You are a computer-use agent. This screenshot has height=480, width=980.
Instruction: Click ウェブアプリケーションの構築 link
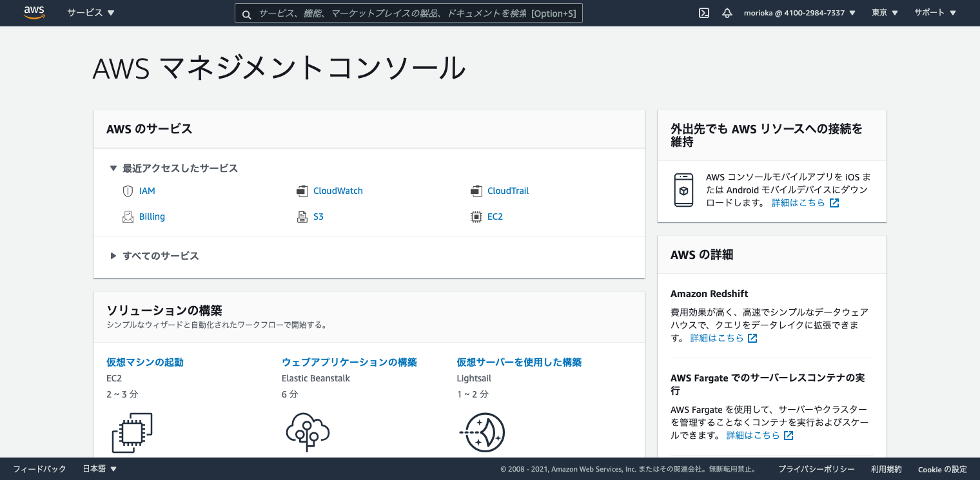click(349, 362)
